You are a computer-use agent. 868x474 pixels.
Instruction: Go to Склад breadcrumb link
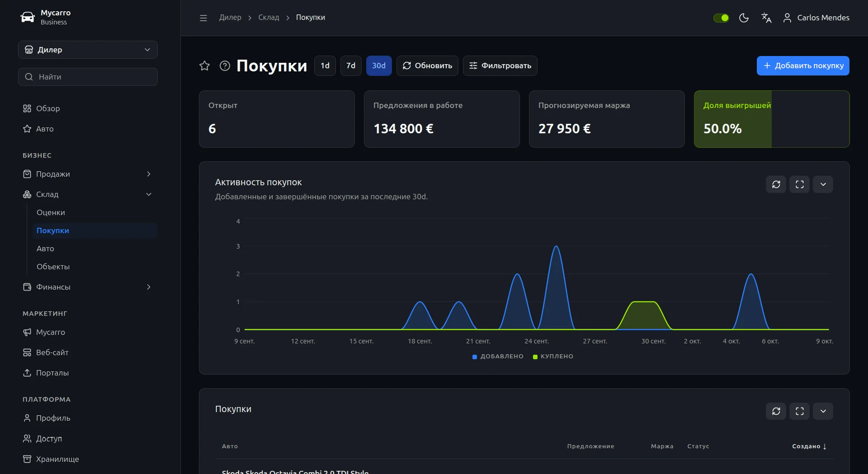(x=269, y=18)
